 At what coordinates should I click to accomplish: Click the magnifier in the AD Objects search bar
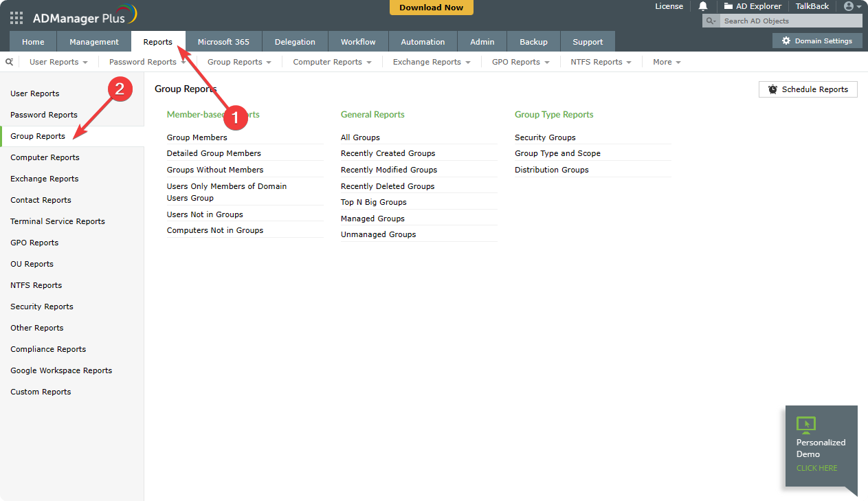pos(710,21)
